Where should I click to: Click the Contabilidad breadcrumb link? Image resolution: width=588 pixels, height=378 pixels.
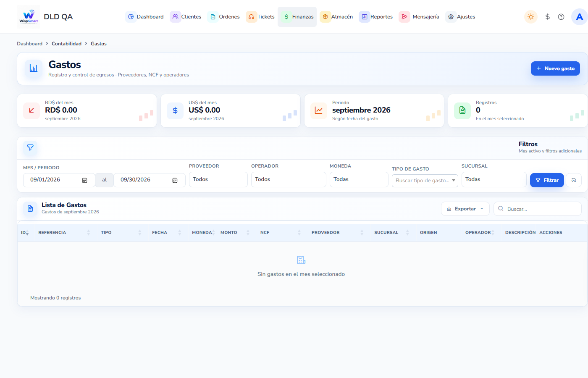(66, 44)
